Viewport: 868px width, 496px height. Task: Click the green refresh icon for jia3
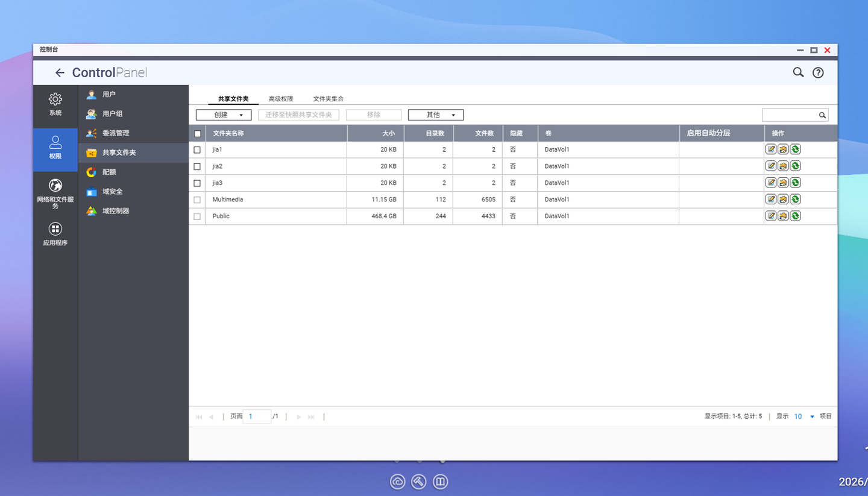[x=795, y=183]
